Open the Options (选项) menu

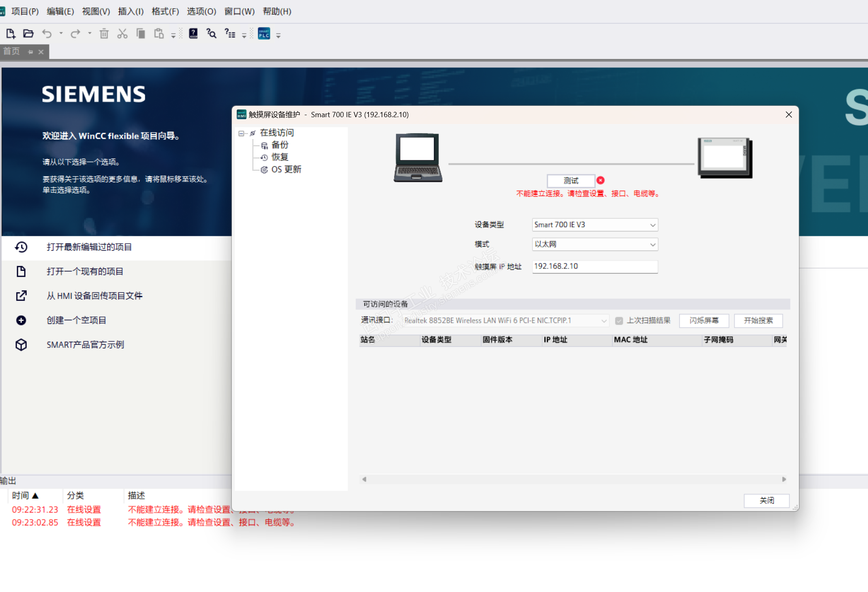[x=201, y=11]
